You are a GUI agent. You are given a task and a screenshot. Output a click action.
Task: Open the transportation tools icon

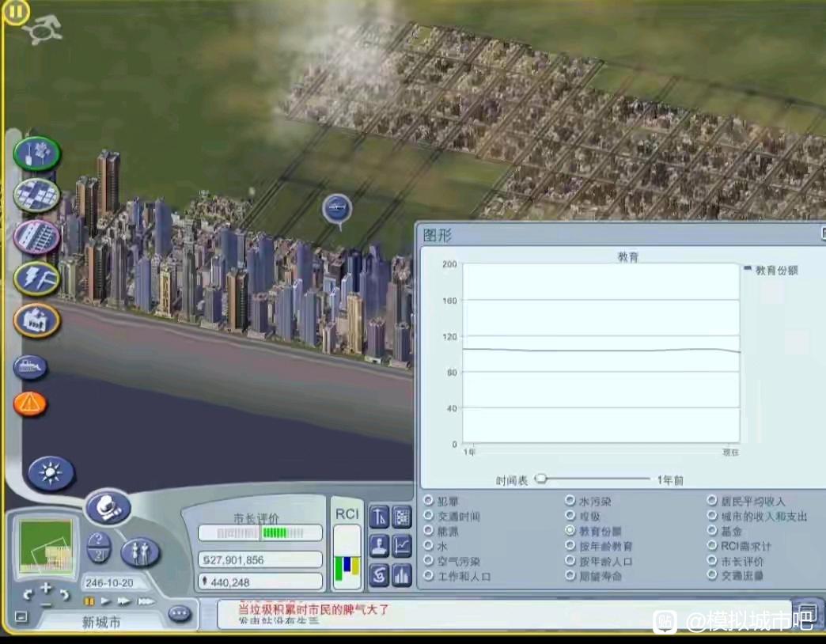point(36,237)
